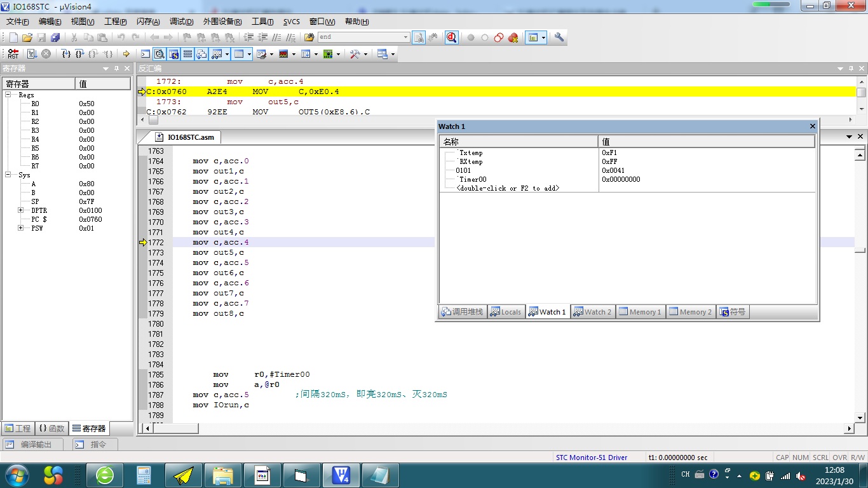868x488 pixels.
Task: Click the editor vertical scrollbar down arrow
Action: click(860, 417)
